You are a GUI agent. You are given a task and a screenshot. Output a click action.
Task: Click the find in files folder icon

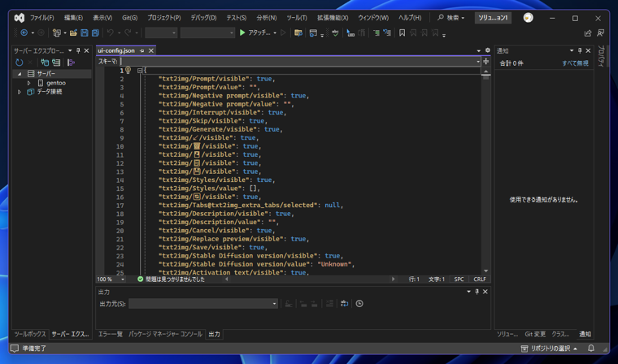(298, 33)
